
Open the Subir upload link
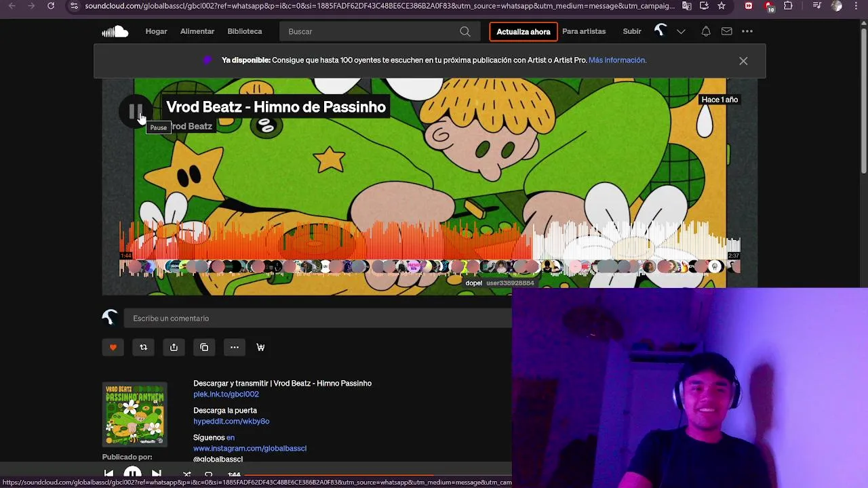click(x=632, y=31)
